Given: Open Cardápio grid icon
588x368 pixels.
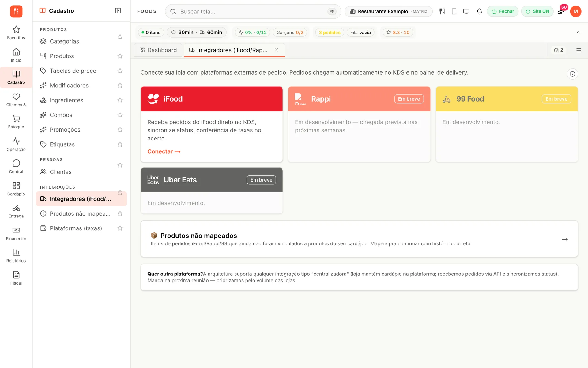Looking at the screenshot, I should tap(16, 189).
